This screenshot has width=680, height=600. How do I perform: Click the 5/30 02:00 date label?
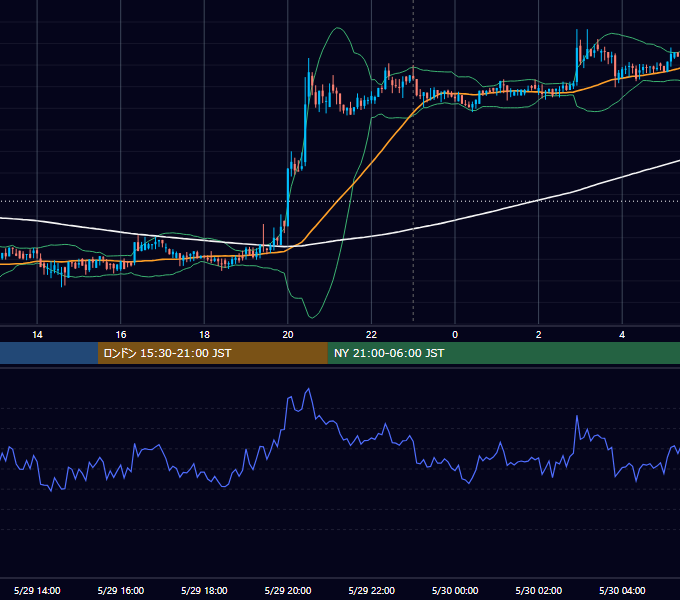click(539, 590)
